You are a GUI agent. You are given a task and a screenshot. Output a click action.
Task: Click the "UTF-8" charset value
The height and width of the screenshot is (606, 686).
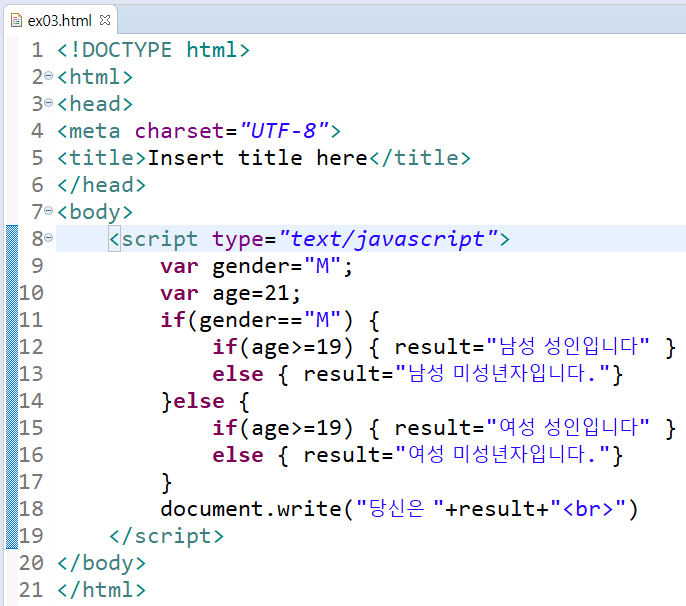pos(284,131)
